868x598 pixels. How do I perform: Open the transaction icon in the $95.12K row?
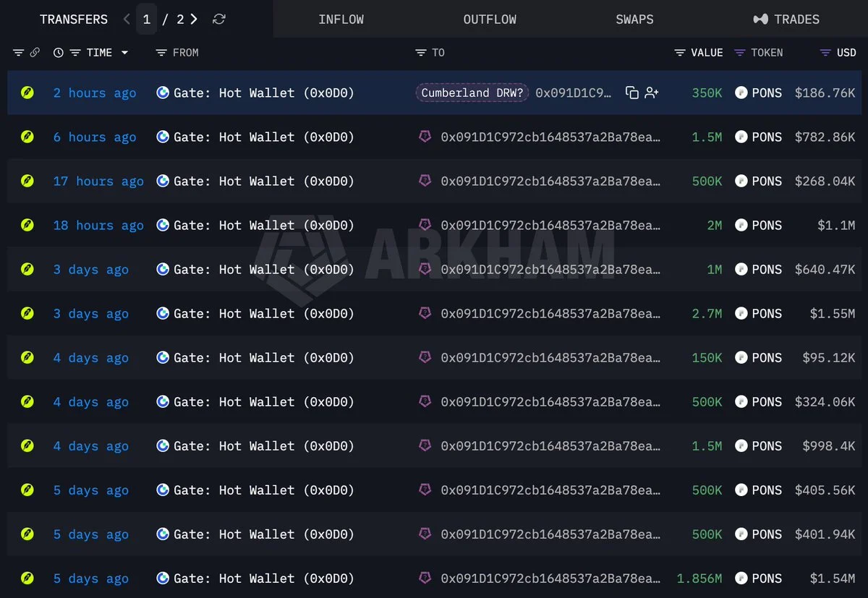point(27,357)
